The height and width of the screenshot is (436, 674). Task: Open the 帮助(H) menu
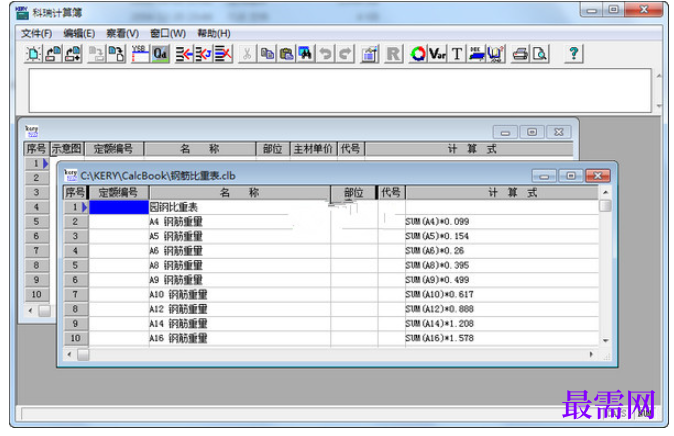214,33
